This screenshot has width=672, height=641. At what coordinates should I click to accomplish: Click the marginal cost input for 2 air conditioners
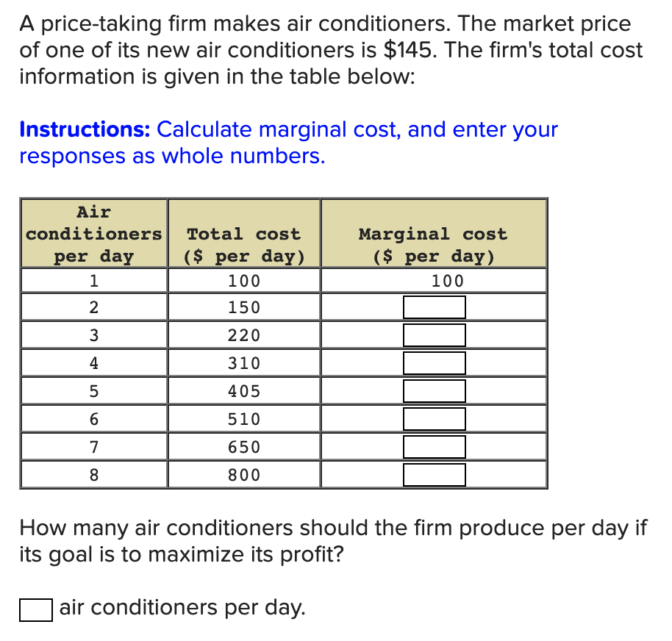(x=434, y=307)
